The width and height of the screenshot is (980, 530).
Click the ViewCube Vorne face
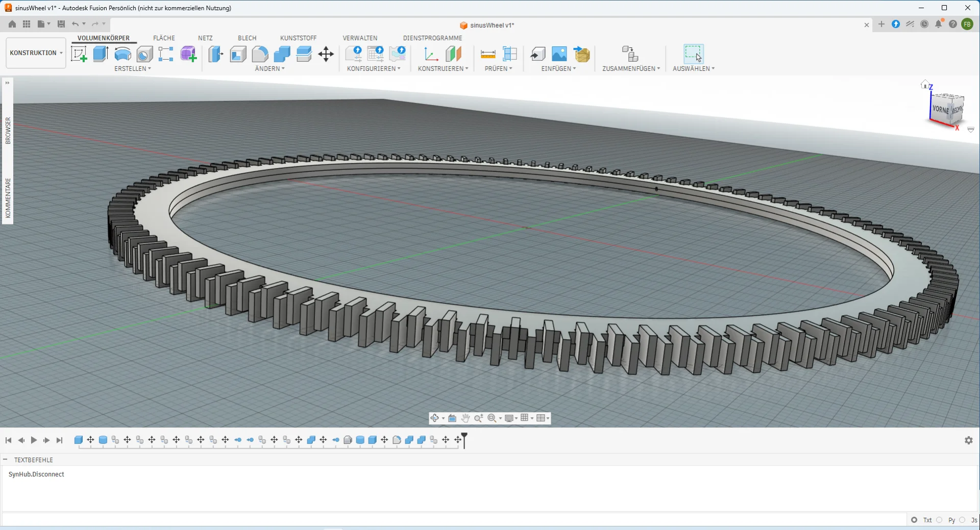point(940,109)
